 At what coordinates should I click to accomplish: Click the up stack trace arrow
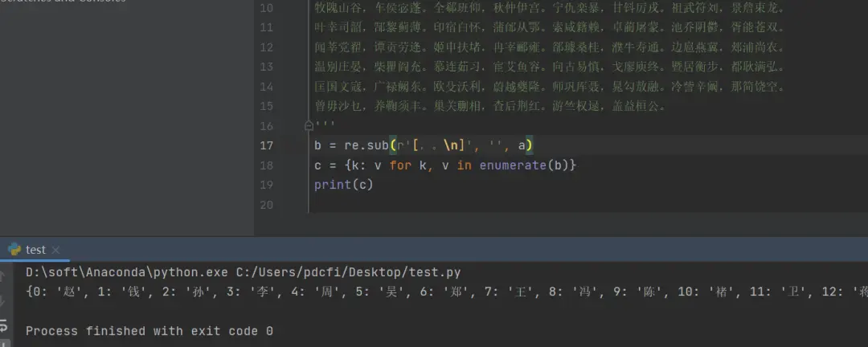point(2,276)
